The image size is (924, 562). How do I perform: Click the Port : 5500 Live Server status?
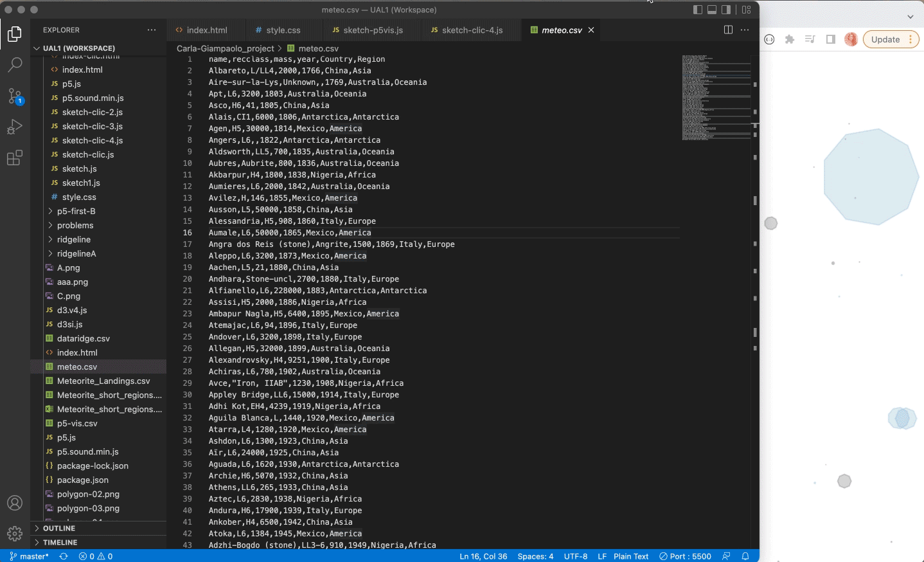[x=686, y=556]
